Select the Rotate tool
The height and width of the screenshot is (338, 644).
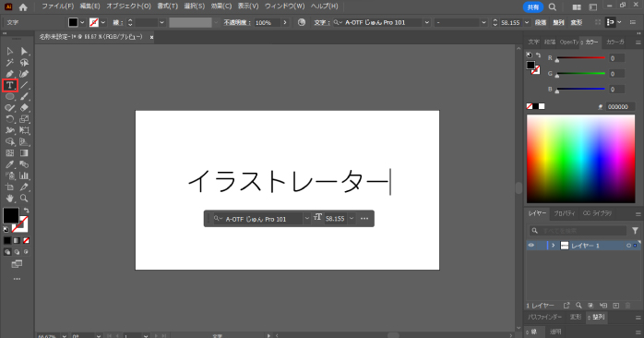click(x=10, y=119)
